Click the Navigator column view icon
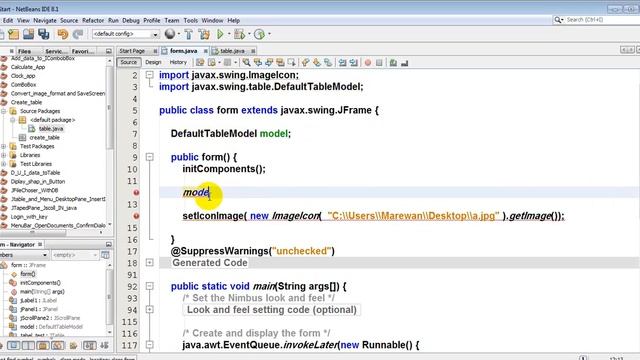This screenshot has height=360, width=640. 105,255
